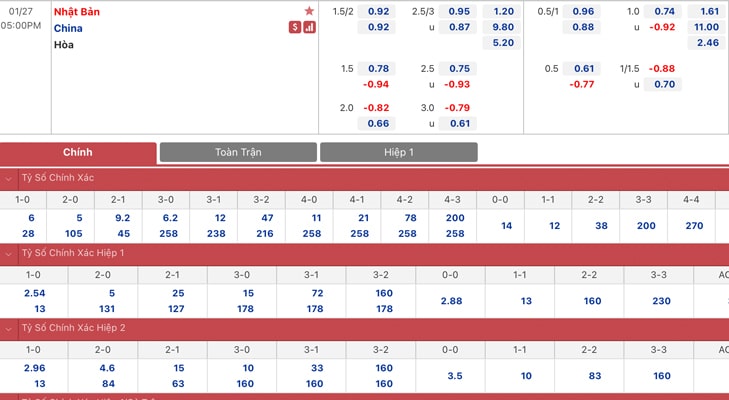This screenshot has width=729, height=400.
Task: Collapse the Tỷ Số Chính Xác section
Action: pyautogui.click(x=8, y=179)
